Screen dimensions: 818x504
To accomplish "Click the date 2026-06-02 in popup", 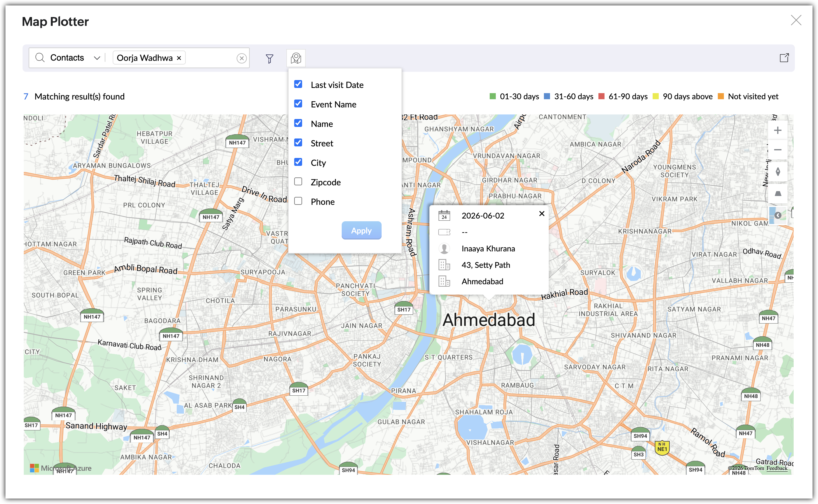I will pyautogui.click(x=482, y=216).
